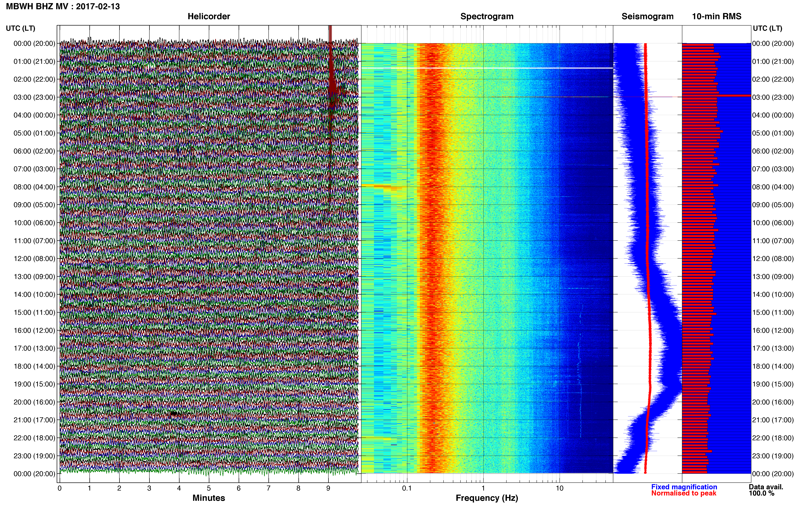Click left time label '01:00 (21:00)'

point(34,62)
